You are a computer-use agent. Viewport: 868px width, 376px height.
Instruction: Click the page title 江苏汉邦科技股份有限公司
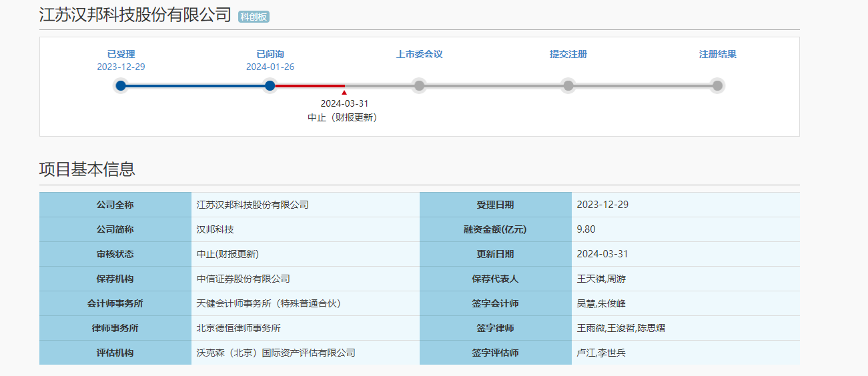tap(135, 15)
